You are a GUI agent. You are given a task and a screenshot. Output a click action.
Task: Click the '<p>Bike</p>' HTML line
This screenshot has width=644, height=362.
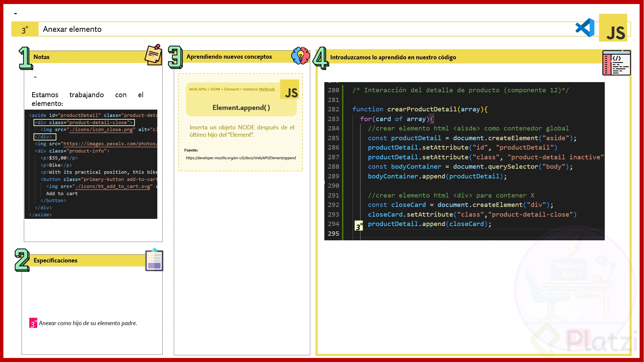(56, 165)
